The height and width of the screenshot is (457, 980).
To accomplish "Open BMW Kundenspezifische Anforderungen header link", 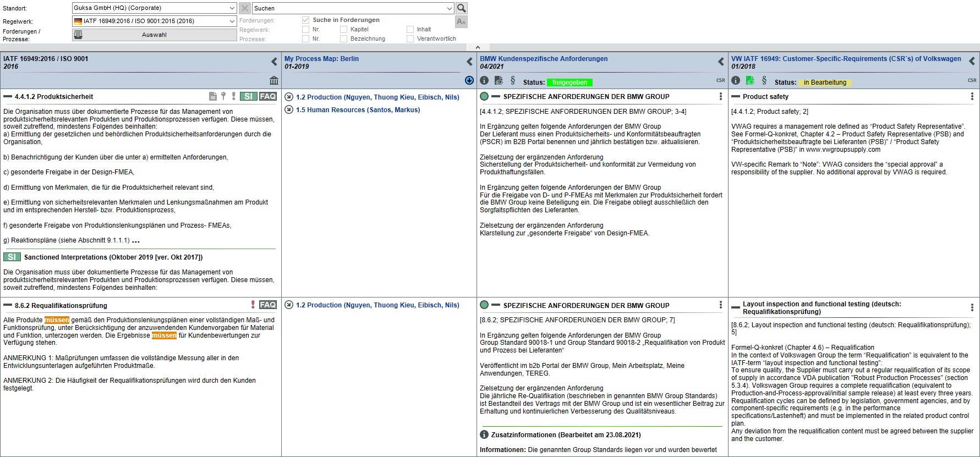I will tap(544, 58).
